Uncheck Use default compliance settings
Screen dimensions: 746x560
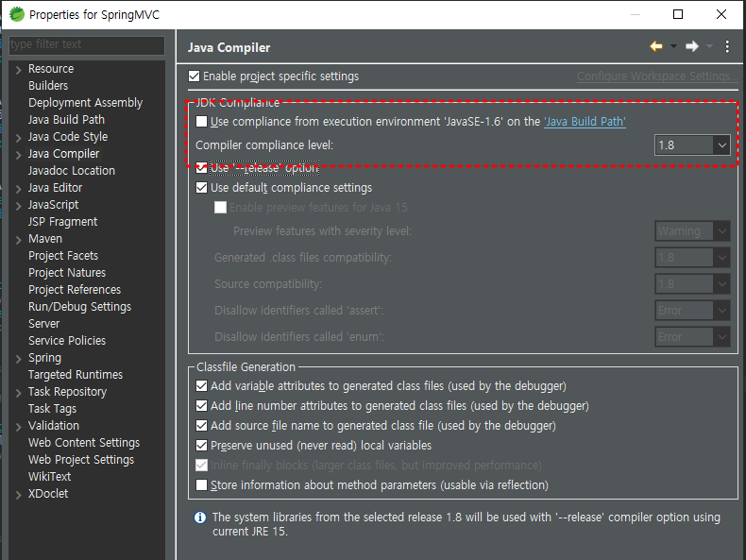tap(202, 188)
